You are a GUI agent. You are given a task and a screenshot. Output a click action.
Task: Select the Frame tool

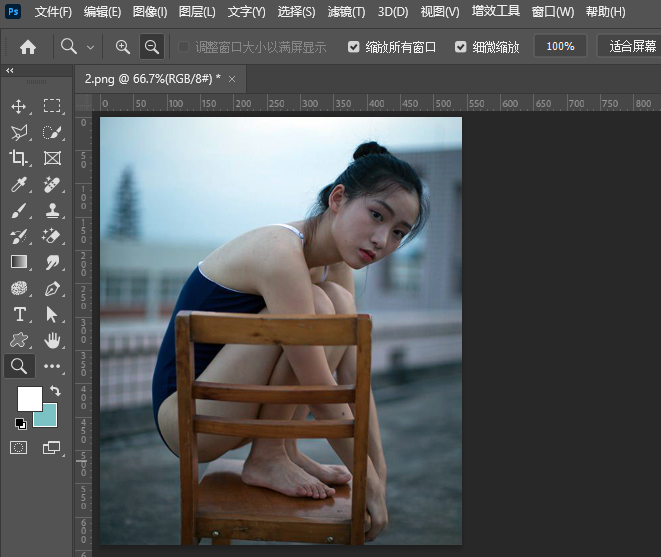[x=52, y=158]
